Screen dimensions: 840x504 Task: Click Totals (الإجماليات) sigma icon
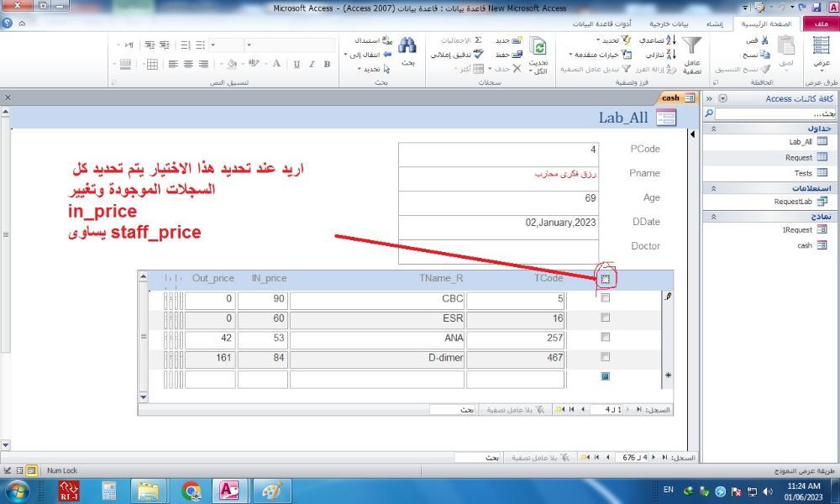[478, 40]
